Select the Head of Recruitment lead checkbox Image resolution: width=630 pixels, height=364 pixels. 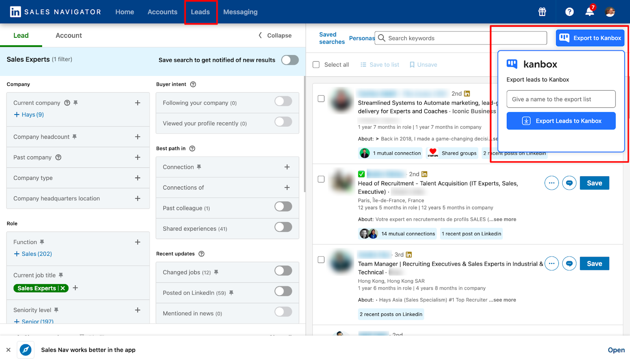point(321,179)
